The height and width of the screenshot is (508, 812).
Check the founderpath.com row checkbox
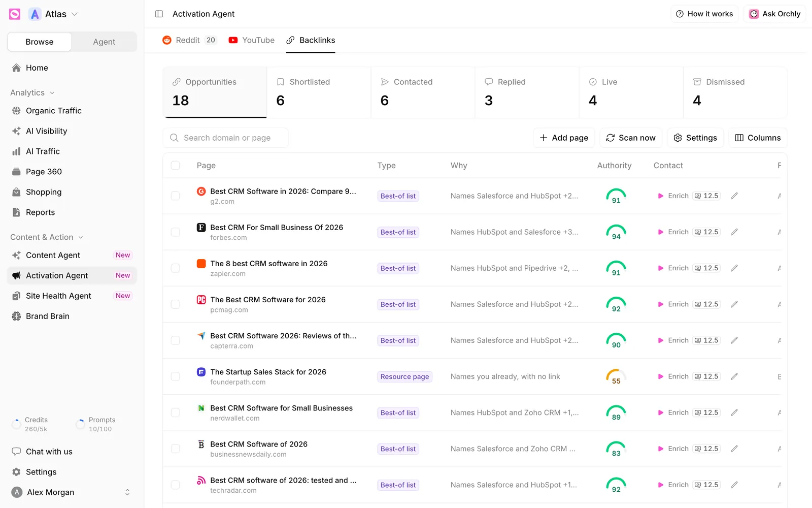[x=176, y=376]
